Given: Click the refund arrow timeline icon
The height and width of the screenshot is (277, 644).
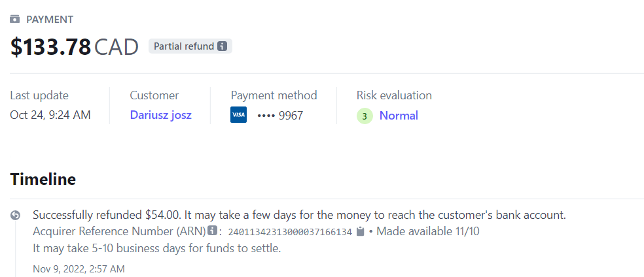Looking at the screenshot, I should click(16, 215).
